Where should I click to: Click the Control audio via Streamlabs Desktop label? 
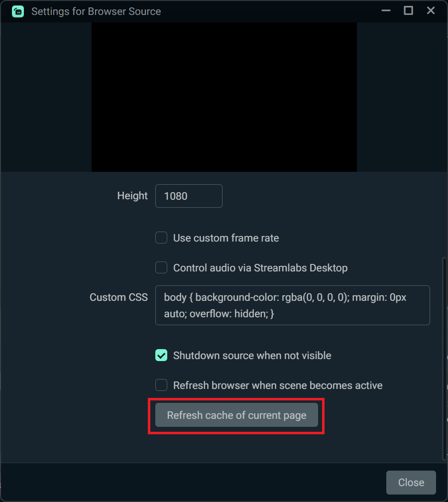(260, 268)
